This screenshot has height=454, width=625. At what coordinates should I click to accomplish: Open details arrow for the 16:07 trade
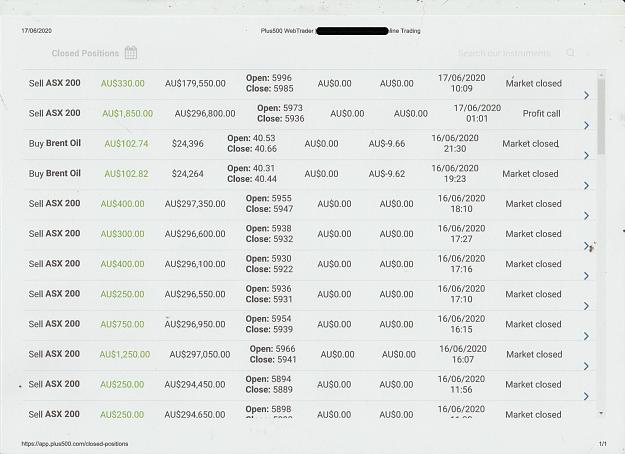pyautogui.click(x=586, y=366)
